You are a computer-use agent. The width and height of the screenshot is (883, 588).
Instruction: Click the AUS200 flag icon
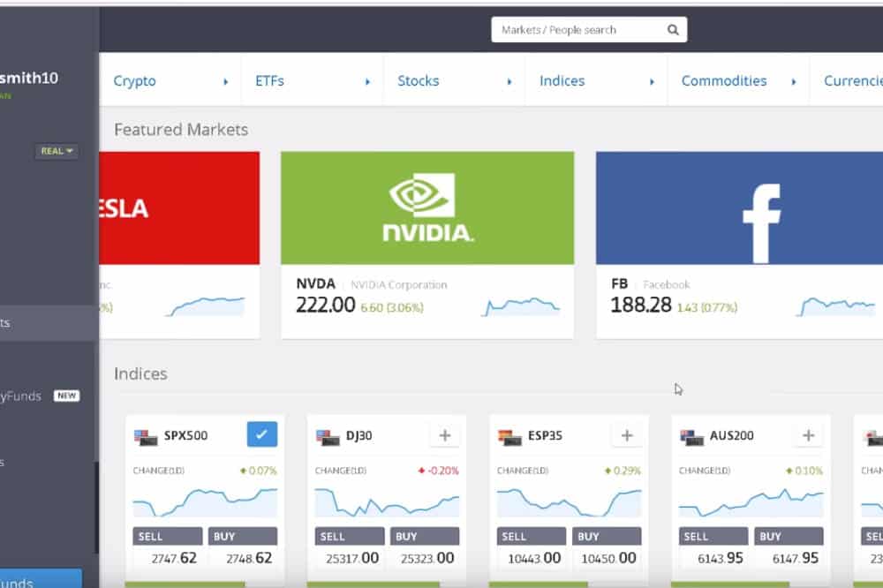click(691, 437)
